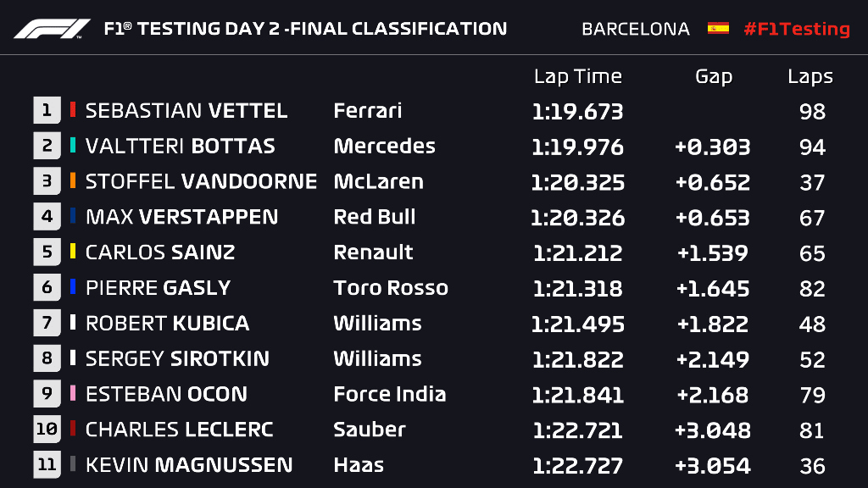Click the Gap column header
This screenshot has height=488, width=868.
tap(713, 76)
